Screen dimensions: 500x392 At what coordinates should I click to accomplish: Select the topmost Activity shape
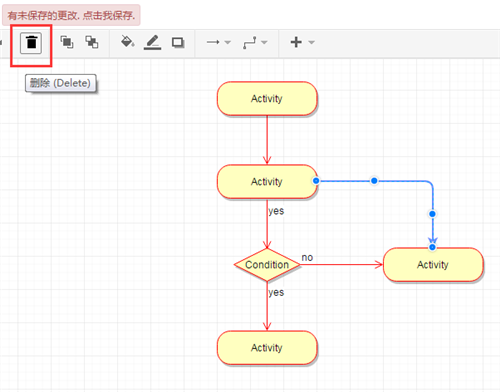[267, 99]
